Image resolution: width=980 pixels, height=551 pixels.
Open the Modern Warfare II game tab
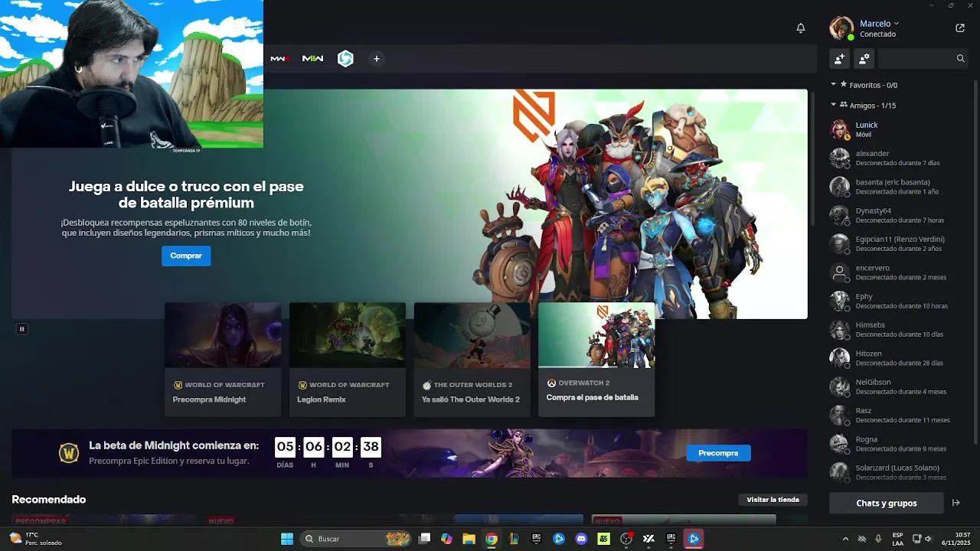pyautogui.click(x=312, y=59)
